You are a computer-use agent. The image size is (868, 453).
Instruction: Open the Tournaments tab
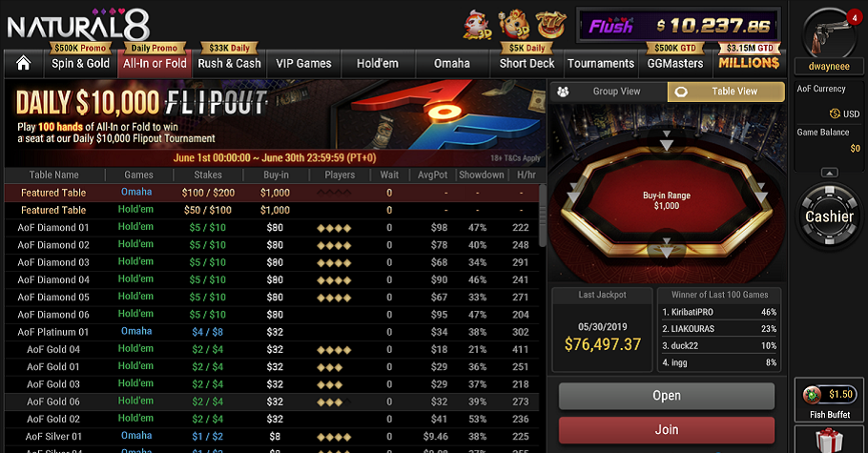[601, 63]
